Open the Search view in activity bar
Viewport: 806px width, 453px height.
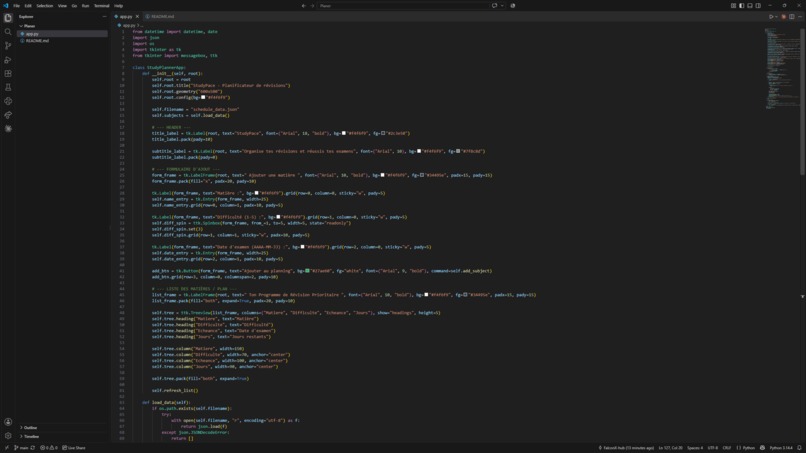(x=8, y=32)
